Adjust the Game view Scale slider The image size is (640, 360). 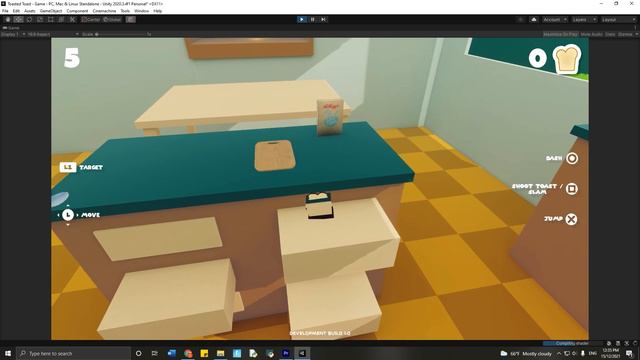coord(120,34)
